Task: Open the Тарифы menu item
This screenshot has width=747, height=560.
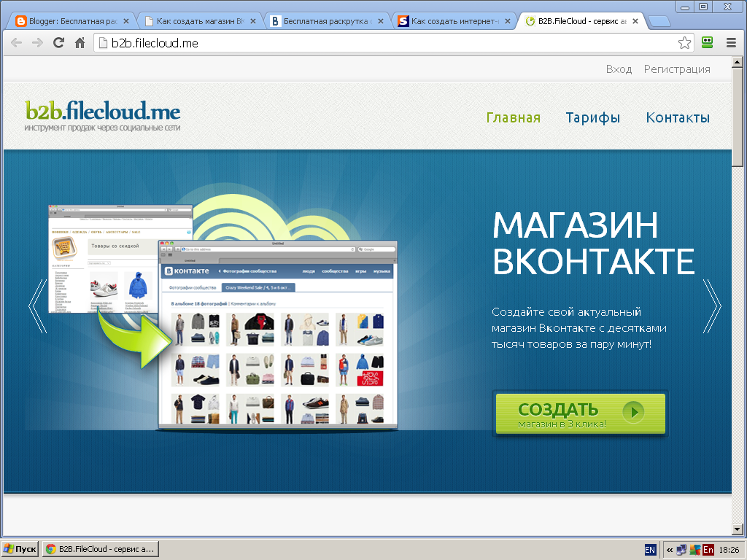Action: click(x=592, y=117)
